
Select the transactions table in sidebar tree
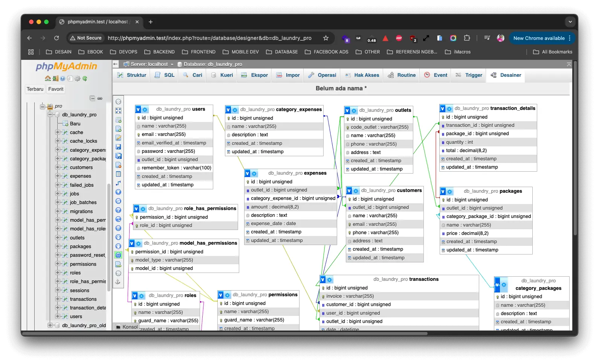(x=83, y=299)
